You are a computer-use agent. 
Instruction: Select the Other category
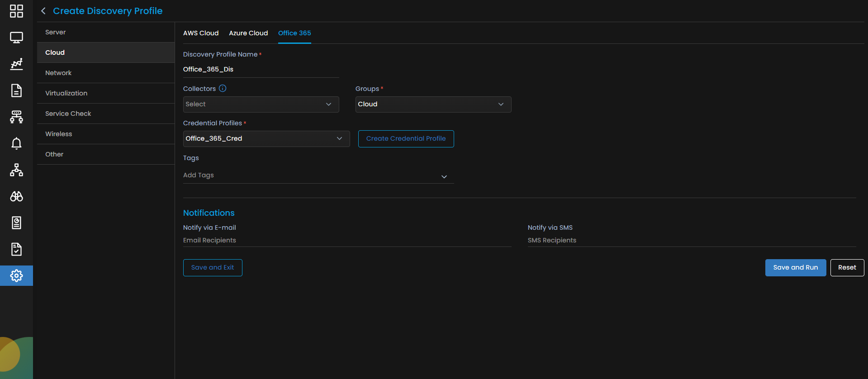[106, 154]
